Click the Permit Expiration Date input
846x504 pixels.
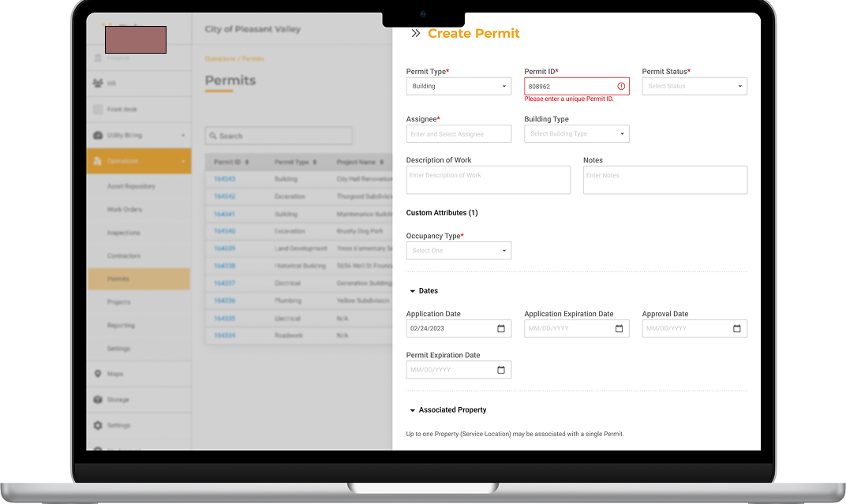[459, 370]
